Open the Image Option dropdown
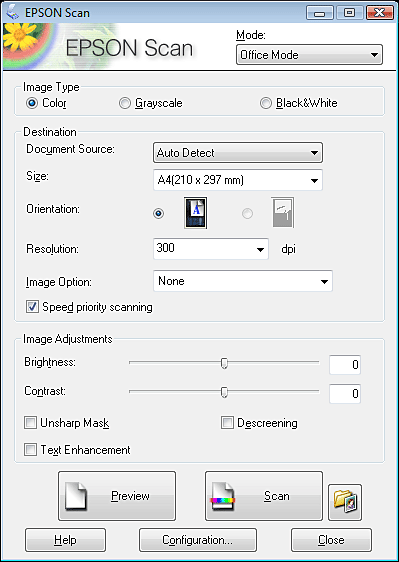 243,281
